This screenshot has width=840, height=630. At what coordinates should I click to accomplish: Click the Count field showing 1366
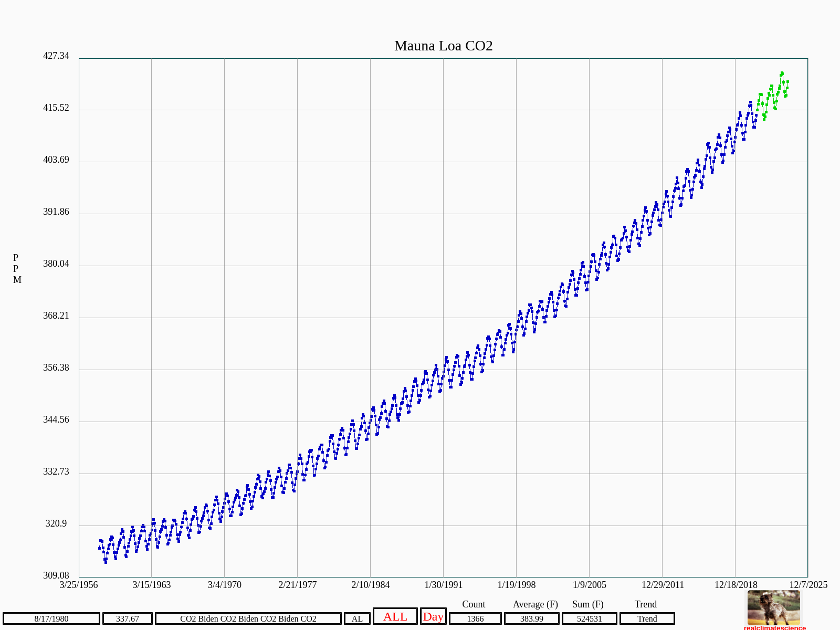[x=475, y=618]
